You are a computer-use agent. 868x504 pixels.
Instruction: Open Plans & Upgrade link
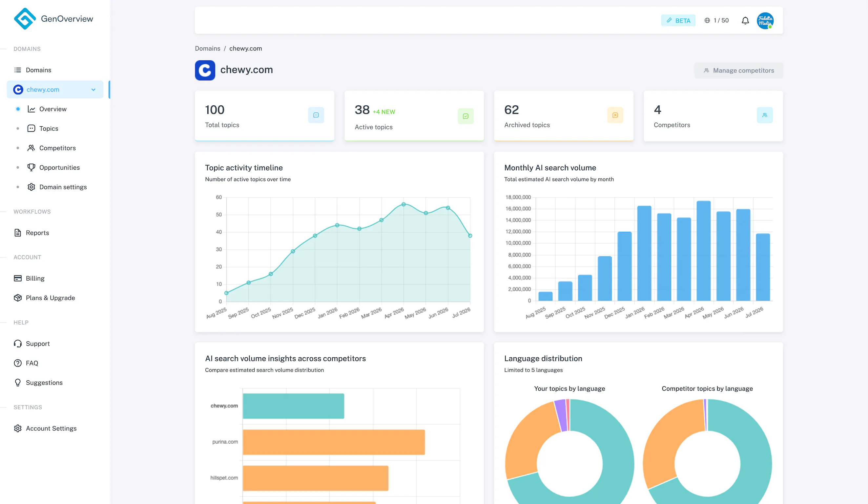click(50, 298)
